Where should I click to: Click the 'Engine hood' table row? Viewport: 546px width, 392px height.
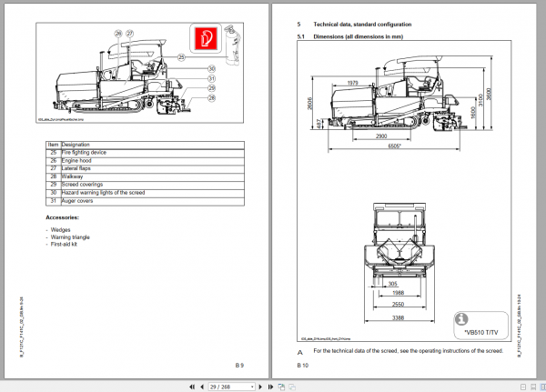145,160
